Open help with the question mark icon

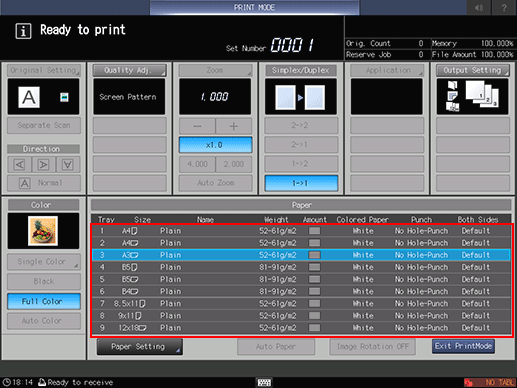coord(504,7)
